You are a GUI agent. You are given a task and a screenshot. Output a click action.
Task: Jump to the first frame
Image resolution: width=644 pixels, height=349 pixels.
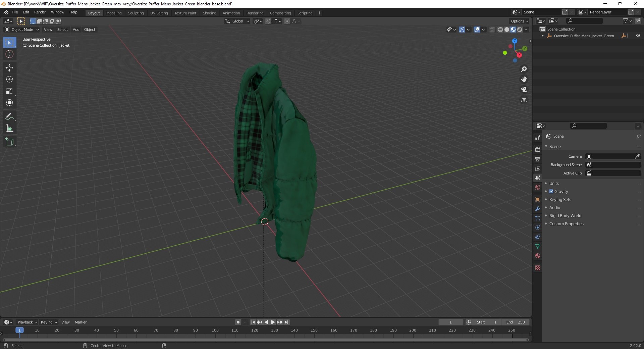point(253,322)
